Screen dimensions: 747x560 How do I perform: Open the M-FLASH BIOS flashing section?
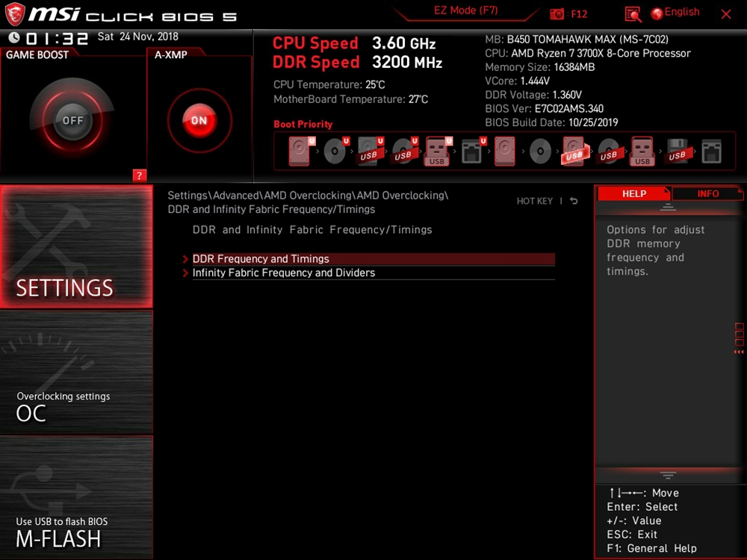pyautogui.click(x=77, y=497)
